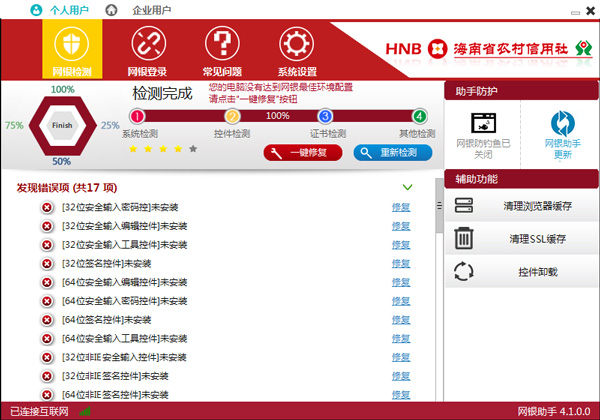Image resolution: width=600 pixels, height=420 pixels.
Task: Click the first yellow rating star
Action: coord(133,148)
